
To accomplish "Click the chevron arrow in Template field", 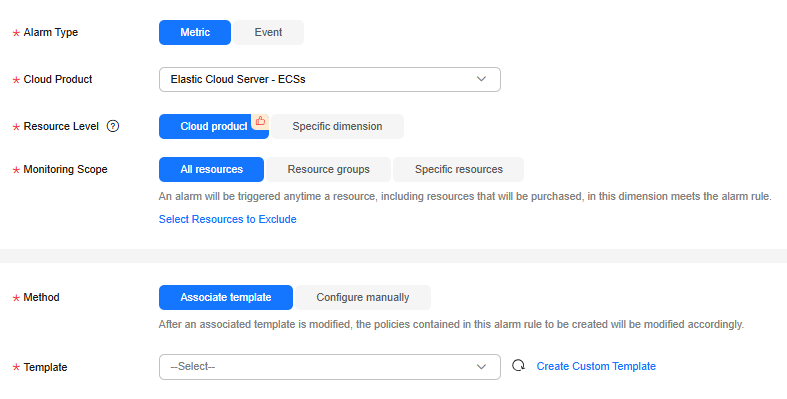I will [x=481, y=366].
